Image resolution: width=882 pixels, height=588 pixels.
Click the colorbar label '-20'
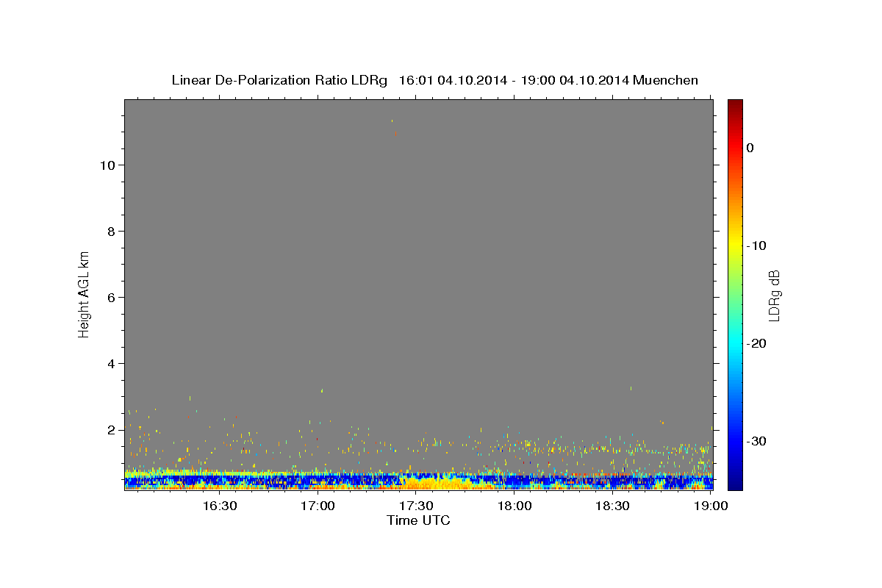click(756, 343)
